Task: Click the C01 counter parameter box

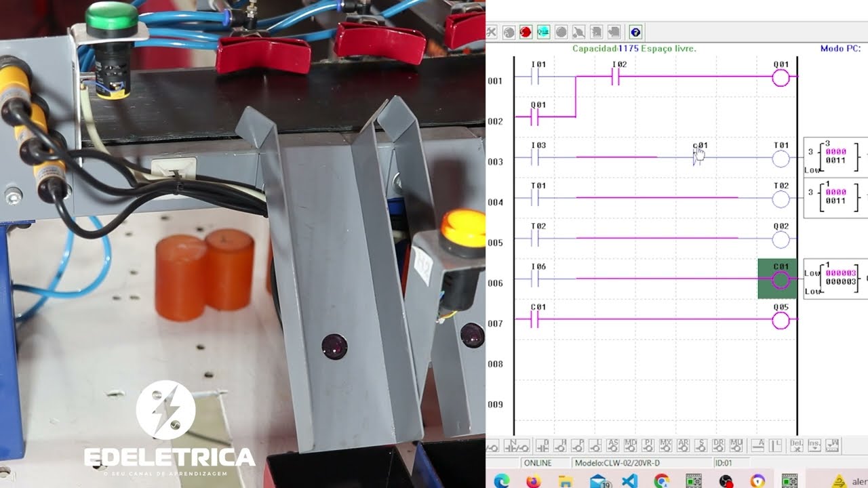Action: (835, 279)
